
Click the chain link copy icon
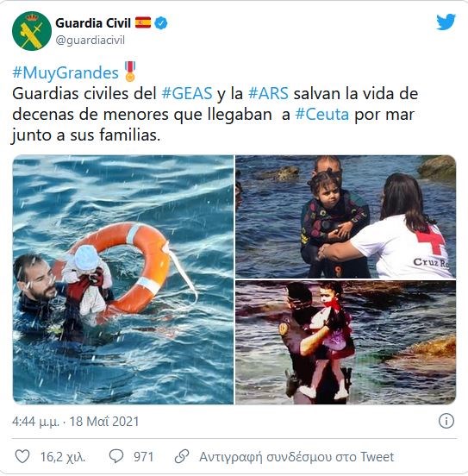coord(182,456)
